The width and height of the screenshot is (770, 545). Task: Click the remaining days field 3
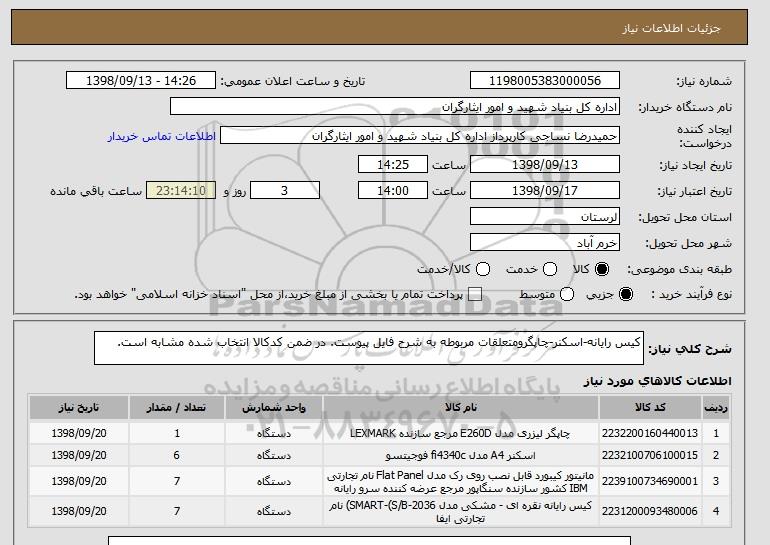pyautogui.click(x=285, y=191)
